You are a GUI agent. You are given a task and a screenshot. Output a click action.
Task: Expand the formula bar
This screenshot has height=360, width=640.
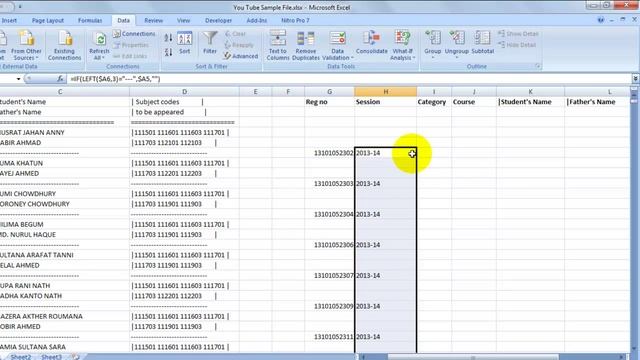[635, 79]
